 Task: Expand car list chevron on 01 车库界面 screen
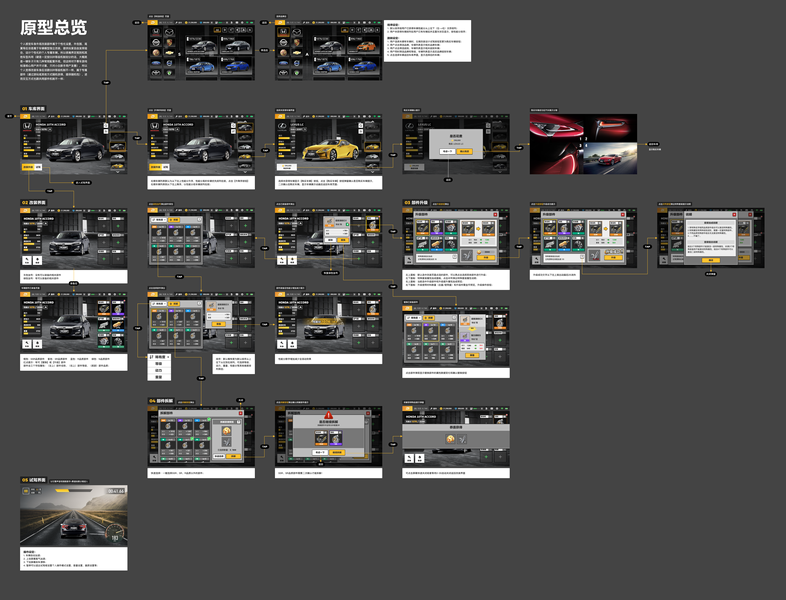[x=118, y=172]
